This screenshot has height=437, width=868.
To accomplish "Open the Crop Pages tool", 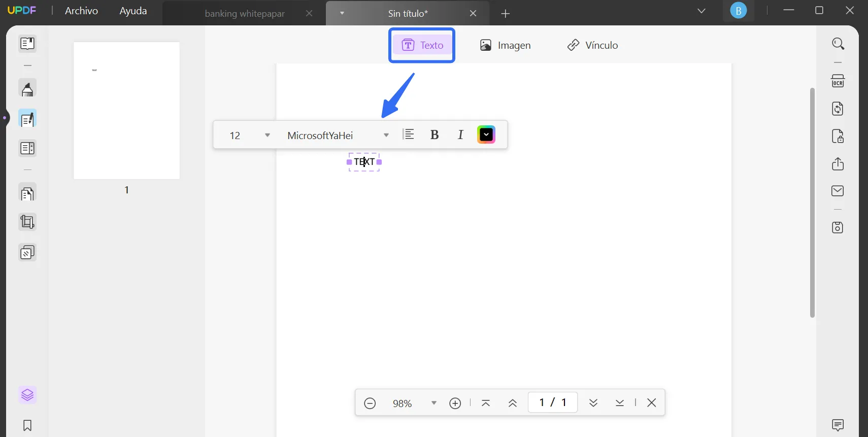I will pos(27,222).
